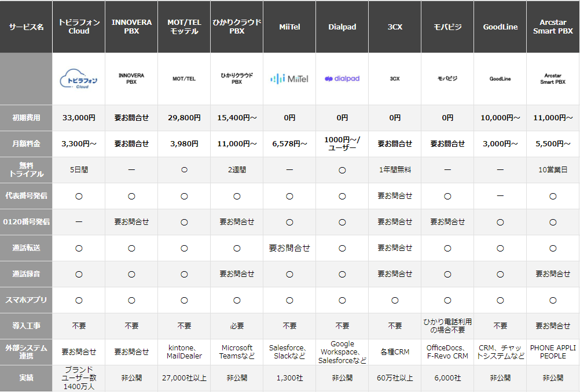580x392 pixels.
Task: Click the 1年間無料 trial cell
Action: coord(395,170)
